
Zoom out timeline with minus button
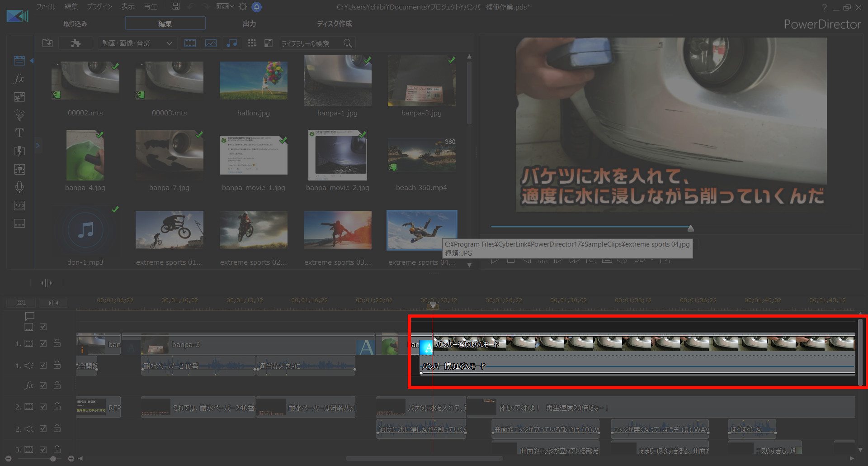[8, 458]
